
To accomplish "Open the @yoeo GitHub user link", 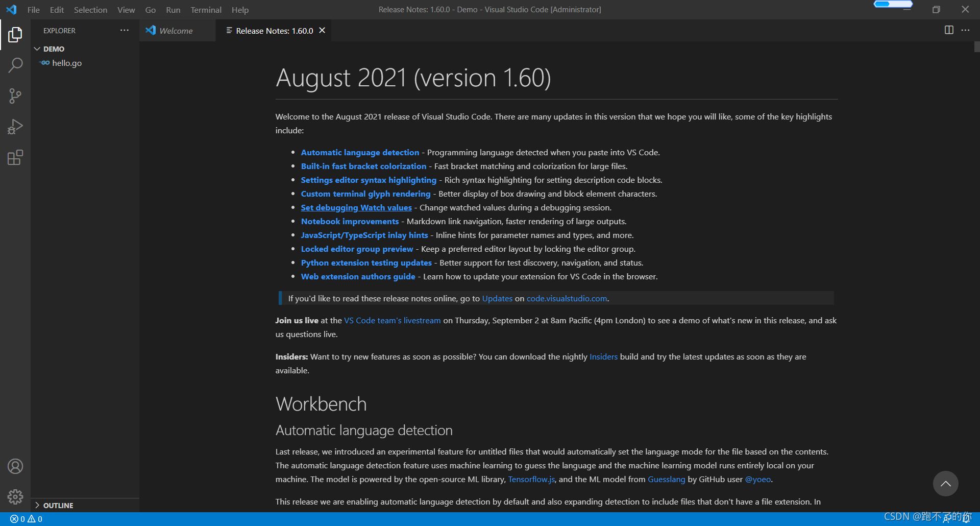I will tap(757, 479).
